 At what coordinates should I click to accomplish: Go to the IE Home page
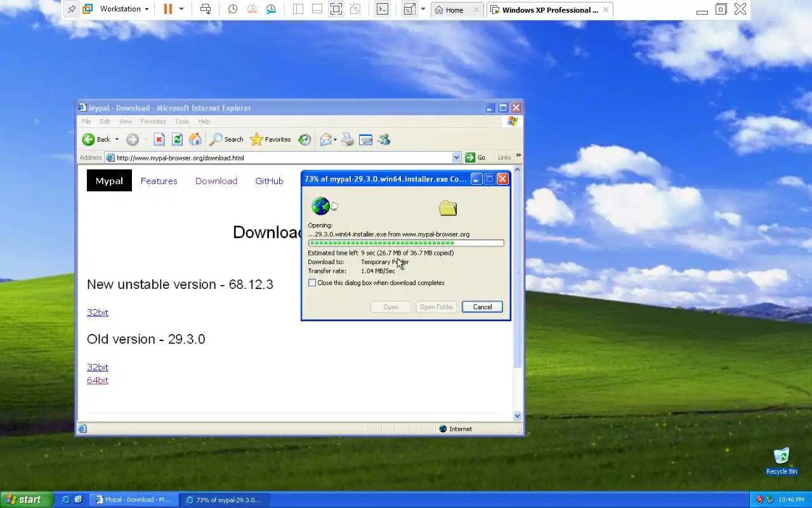pyautogui.click(x=195, y=140)
